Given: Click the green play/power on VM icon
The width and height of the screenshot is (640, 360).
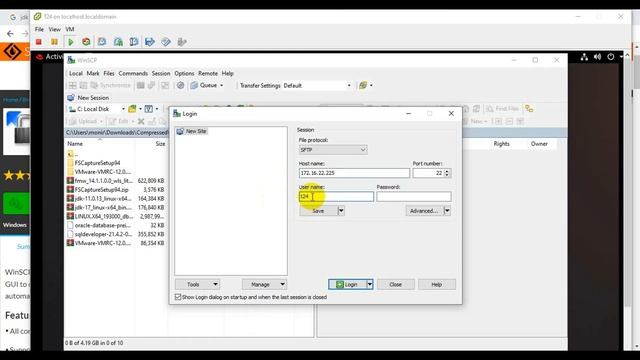Looking at the screenshot, I should pos(71,42).
